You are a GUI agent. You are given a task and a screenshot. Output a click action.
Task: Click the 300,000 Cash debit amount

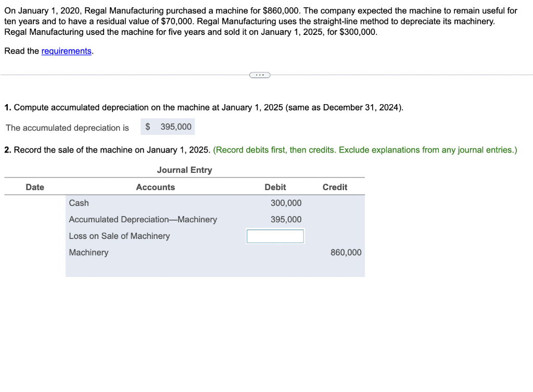pos(285,203)
